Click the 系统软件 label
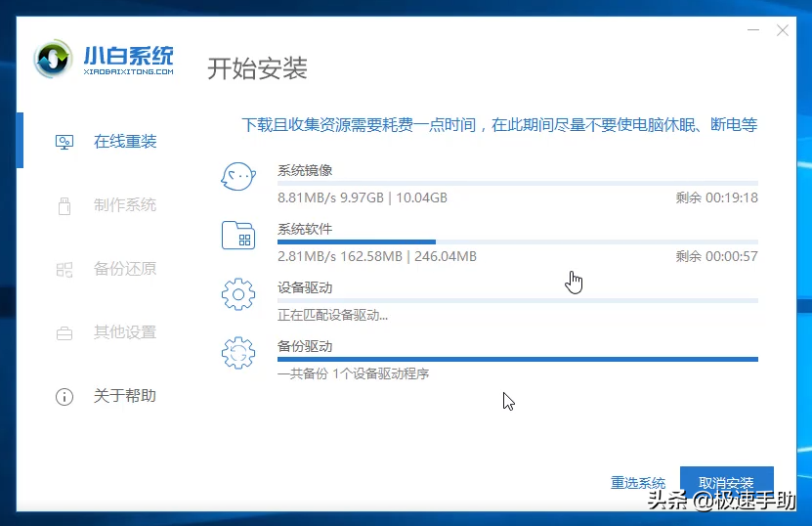This screenshot has height=526, width=812. tap(305, 229)
